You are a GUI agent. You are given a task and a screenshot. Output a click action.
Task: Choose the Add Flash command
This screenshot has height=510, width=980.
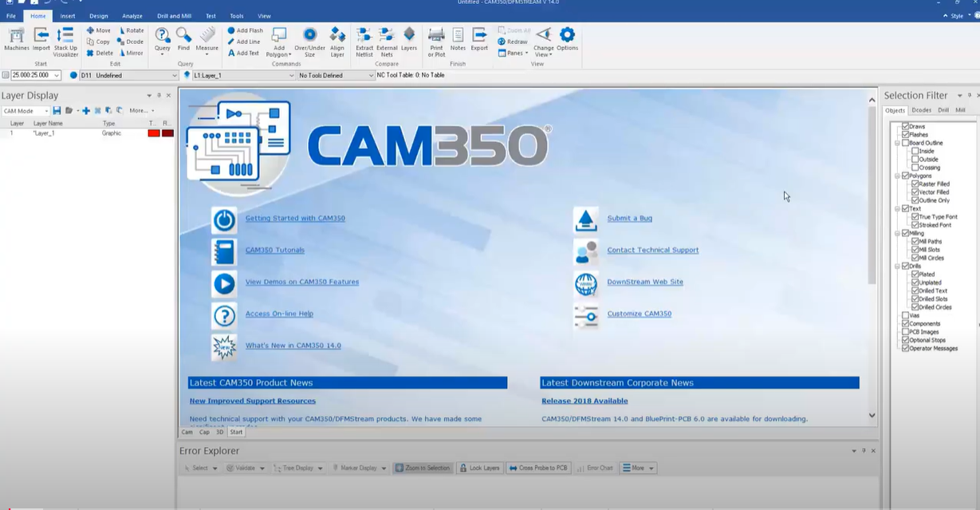[245, 30]
